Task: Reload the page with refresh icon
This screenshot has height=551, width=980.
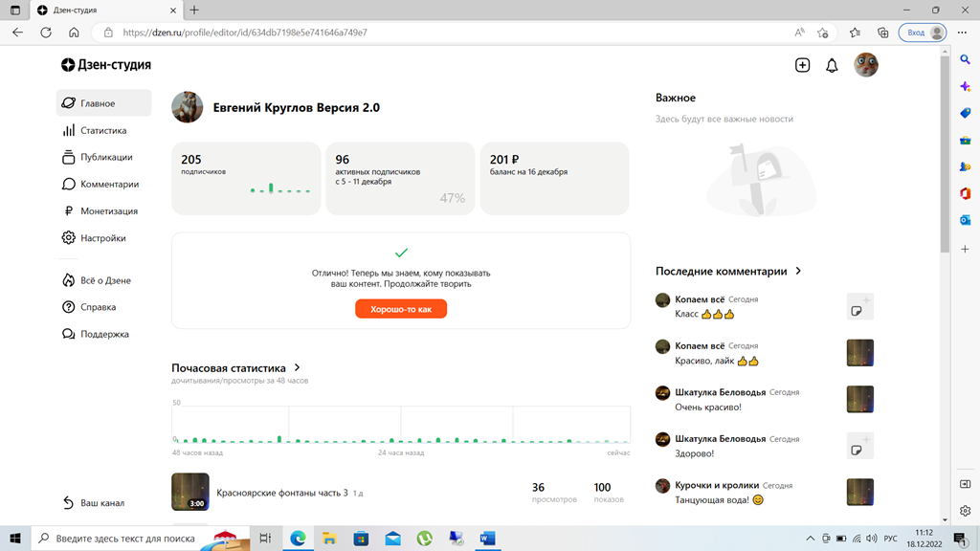Action: (46, 33)
